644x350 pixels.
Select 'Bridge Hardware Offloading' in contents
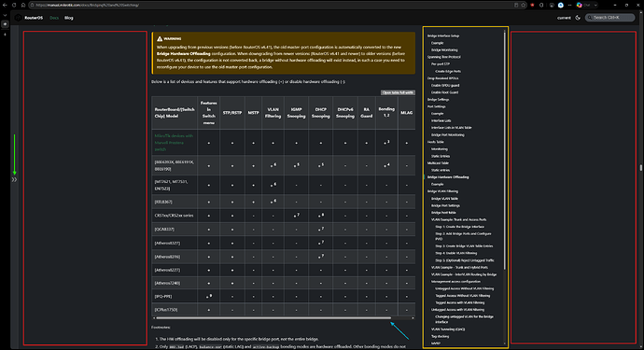click(448, 177)
